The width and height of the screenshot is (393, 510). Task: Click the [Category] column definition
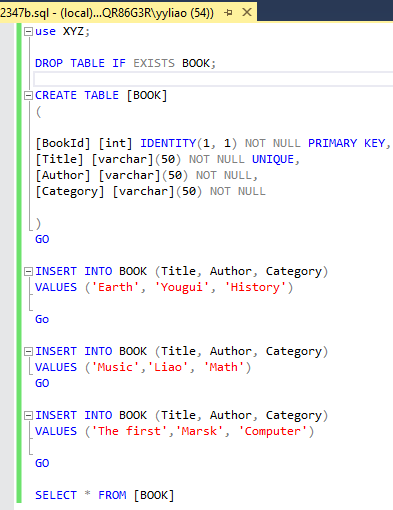tap(70, 191)
